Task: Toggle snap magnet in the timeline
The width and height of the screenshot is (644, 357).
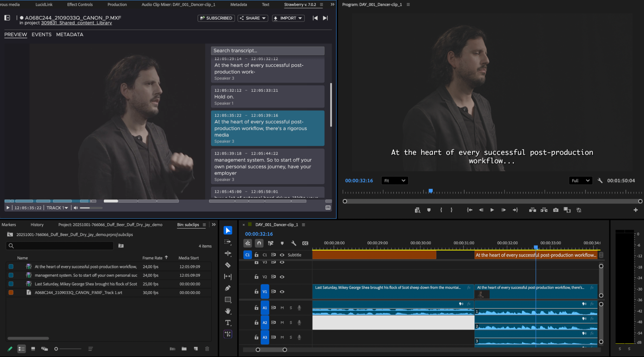Action: pos(259,243)
